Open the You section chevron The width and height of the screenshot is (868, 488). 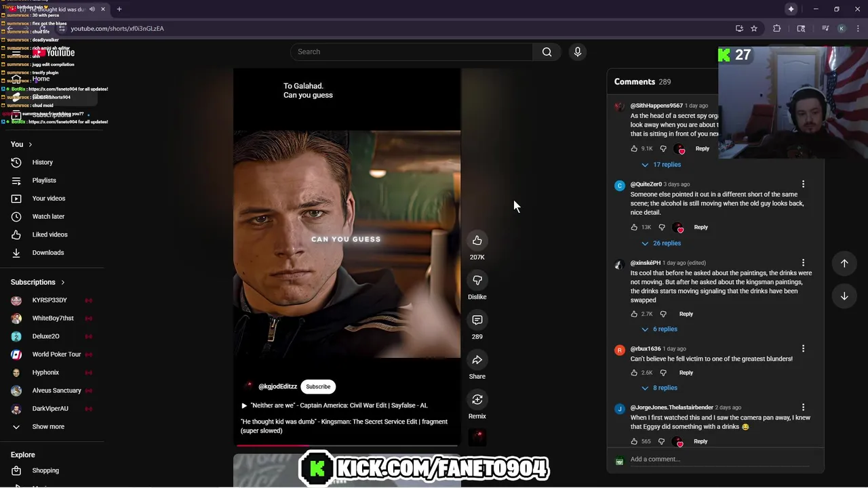click(x=30, y=144)
